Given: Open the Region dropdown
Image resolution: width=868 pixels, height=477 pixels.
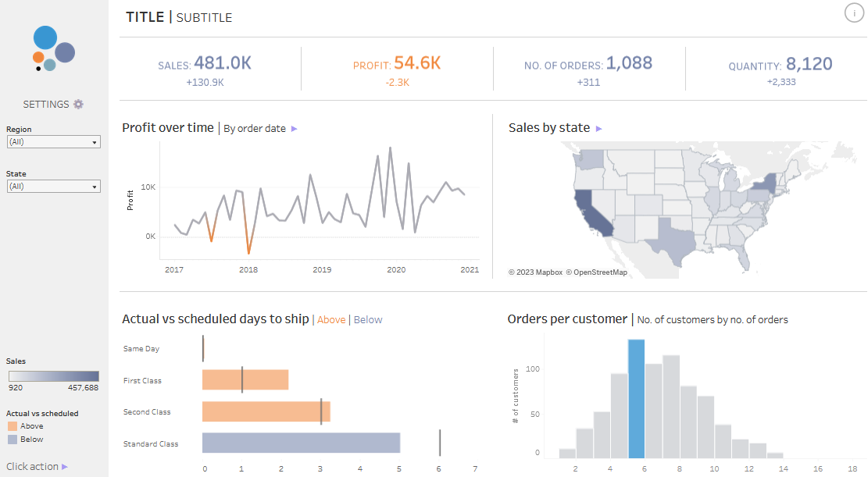Looking at the screenshot, I should tap(53, 142).
